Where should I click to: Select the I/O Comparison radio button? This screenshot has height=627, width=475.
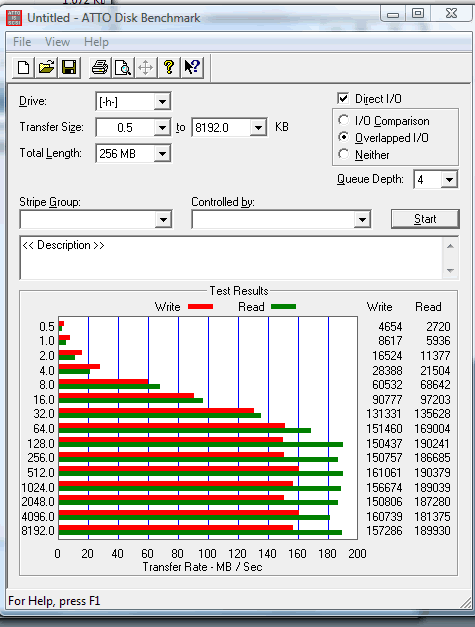coord(343,120)
